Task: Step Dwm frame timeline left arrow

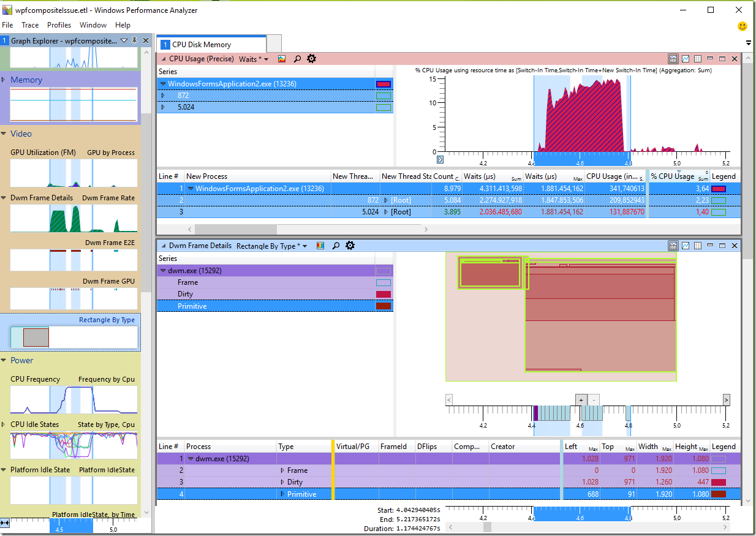Action: click(449, 400)
